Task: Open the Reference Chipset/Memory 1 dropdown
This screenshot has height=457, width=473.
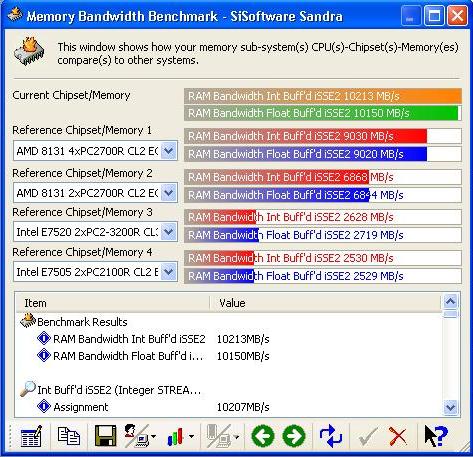Action: tap(169, 151)
